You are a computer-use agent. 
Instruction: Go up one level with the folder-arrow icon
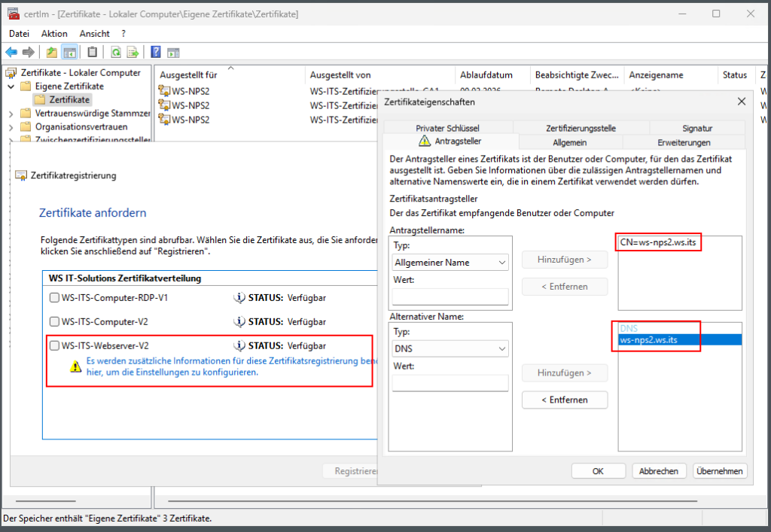click(52, 52)
